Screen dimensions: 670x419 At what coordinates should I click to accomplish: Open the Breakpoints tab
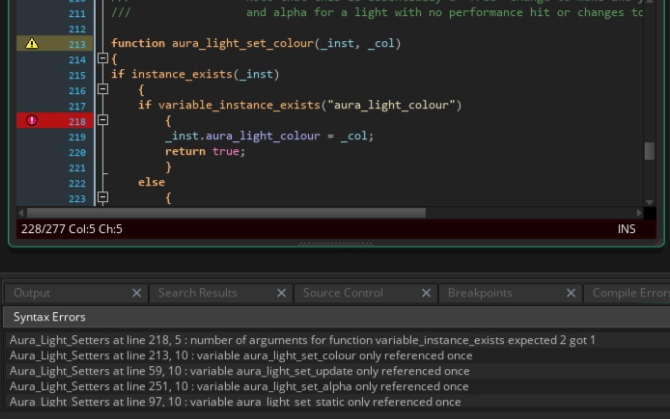(x=480, y=293)
